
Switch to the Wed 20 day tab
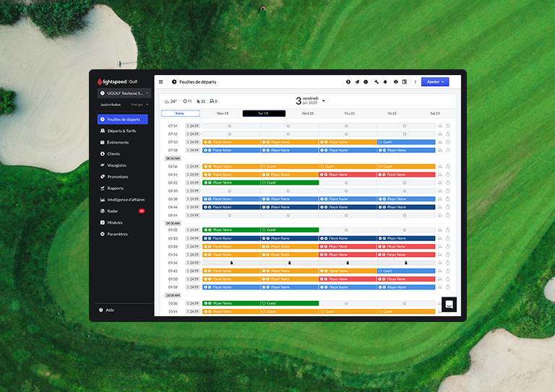click(307, 113)
